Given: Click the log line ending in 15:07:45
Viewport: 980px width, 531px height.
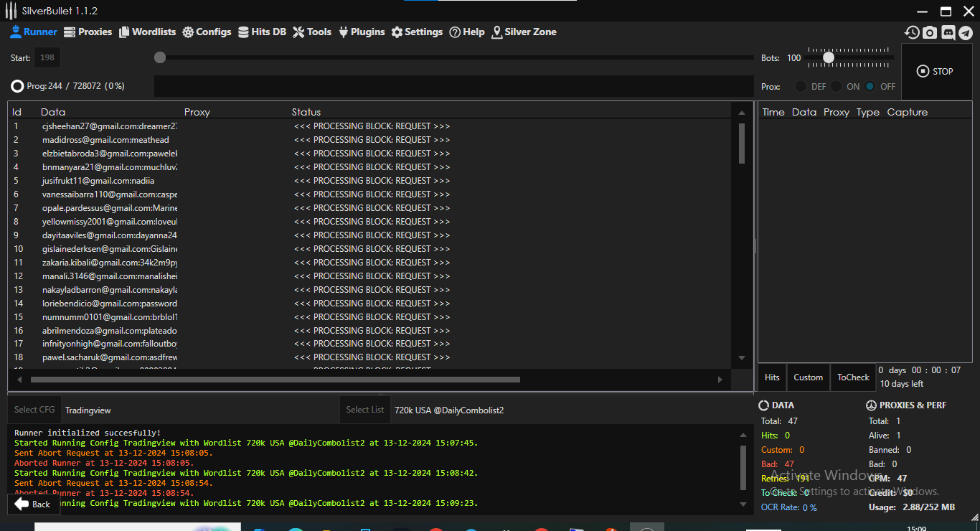Looking at the screenshot, I should click(x=246, y=443).
